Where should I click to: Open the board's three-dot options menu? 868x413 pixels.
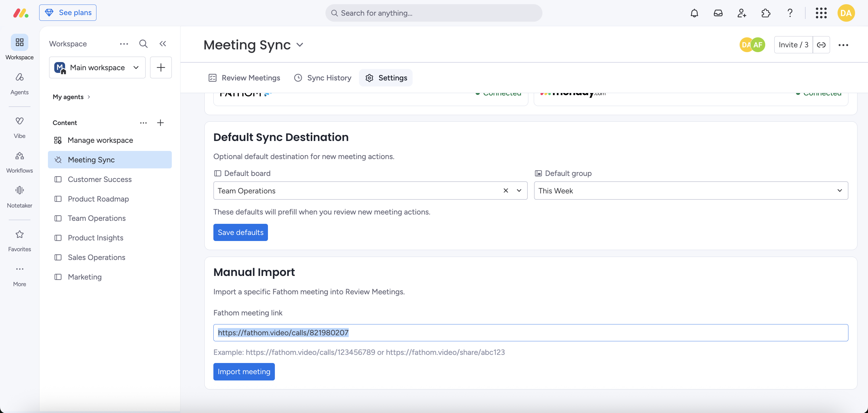(843, 45)
